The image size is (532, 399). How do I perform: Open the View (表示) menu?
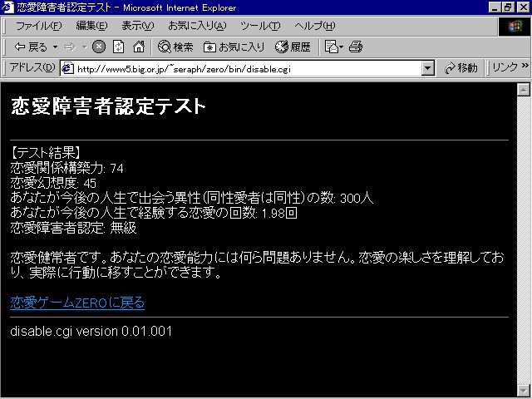(x=138, y=26)
